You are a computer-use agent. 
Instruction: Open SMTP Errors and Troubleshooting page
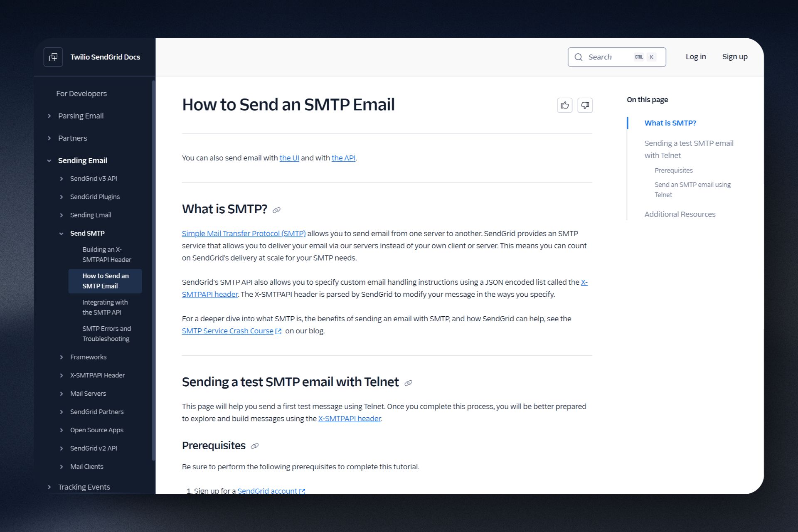point(106,334)
